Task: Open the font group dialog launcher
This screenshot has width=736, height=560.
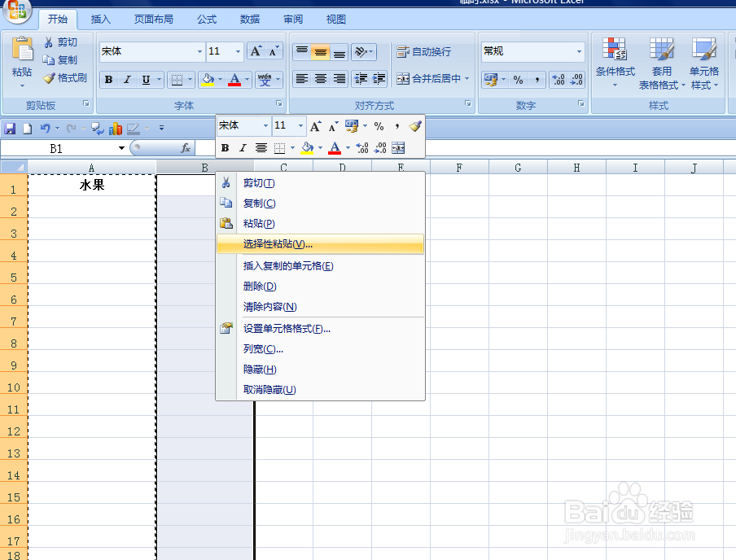Action: tap(278, 103)
